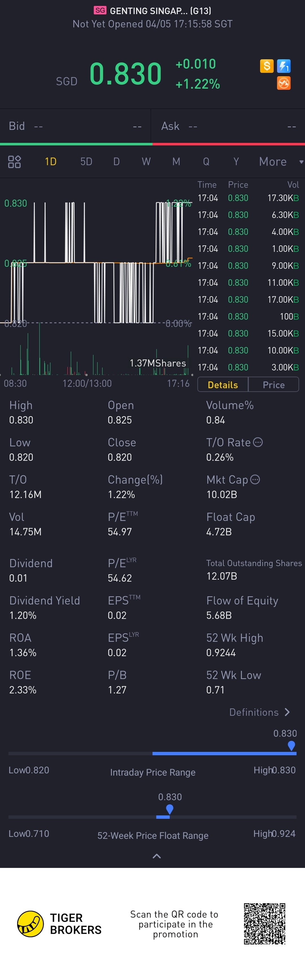This screenshot has height=980, width=305.
Task: Tap the orange circular chart icon
Action: [284, 83]
